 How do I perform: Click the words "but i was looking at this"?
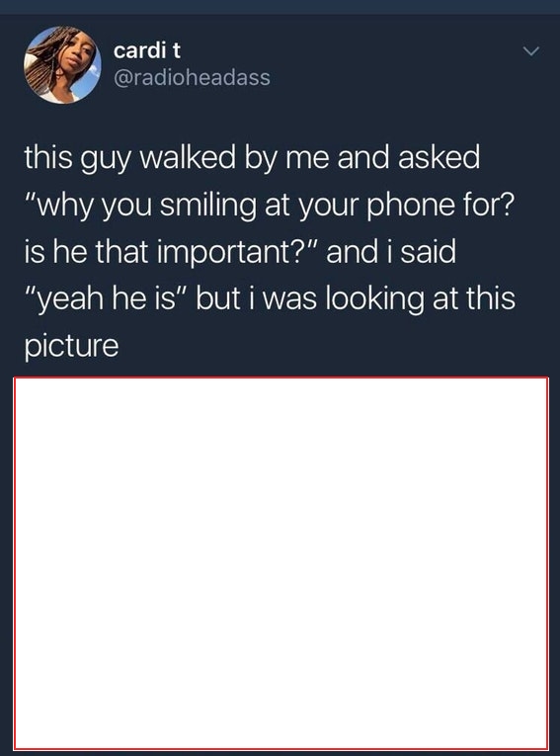click(x=356, y=298)
